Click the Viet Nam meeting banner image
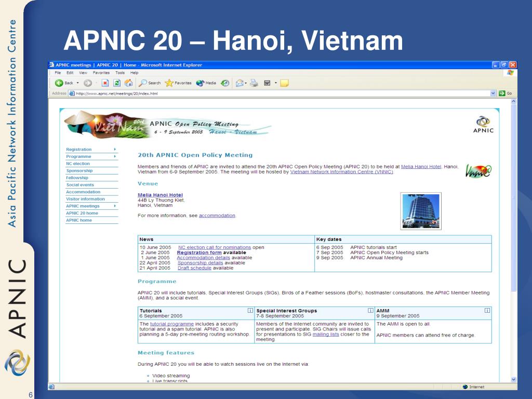 point(168,125)
